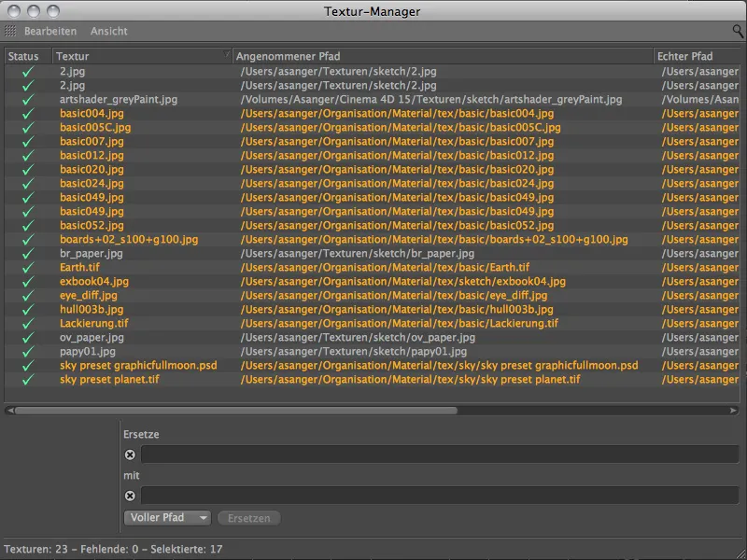Sort by the Angenommener Pfad column header
The image size is (747, 560).
443,56
